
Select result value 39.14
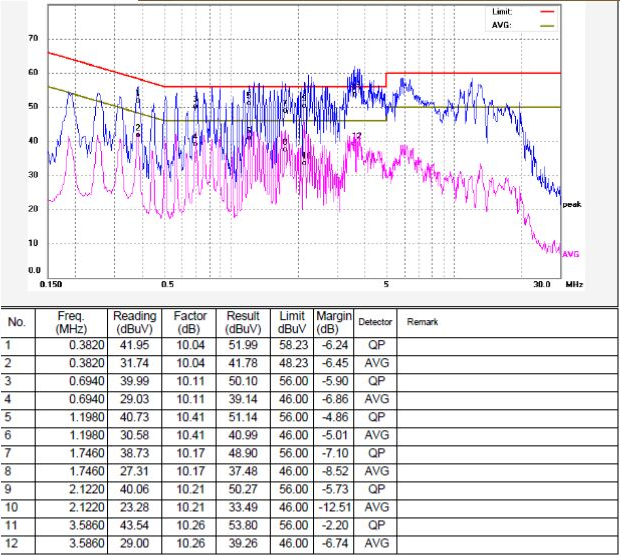pos(243,399)
